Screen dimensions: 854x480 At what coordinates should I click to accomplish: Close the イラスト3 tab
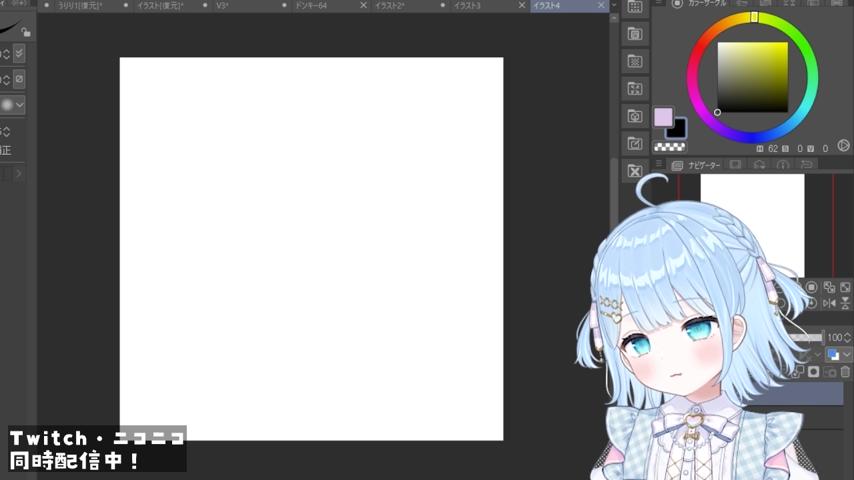pos(522,5)
